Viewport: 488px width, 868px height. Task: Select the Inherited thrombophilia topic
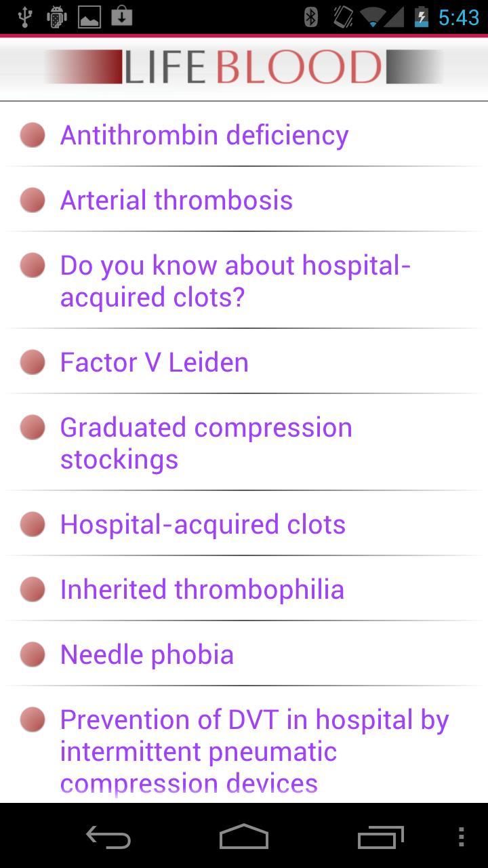tap(202, 589)
